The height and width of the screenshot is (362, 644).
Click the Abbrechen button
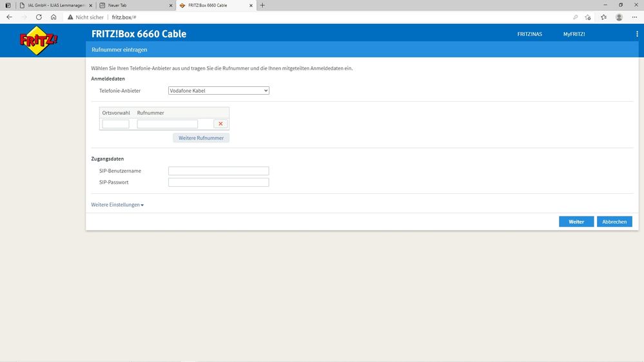[x=614, y=222]
